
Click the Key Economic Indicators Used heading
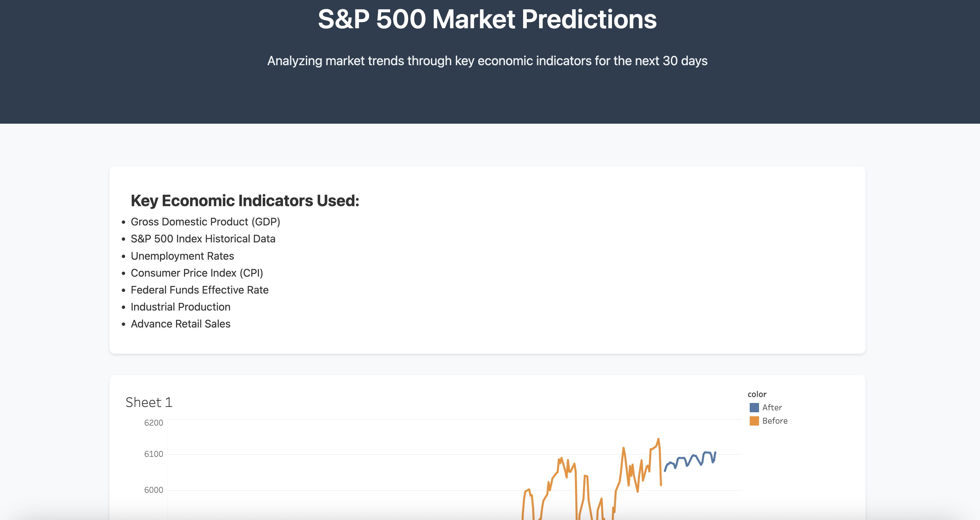click(245, 201)
